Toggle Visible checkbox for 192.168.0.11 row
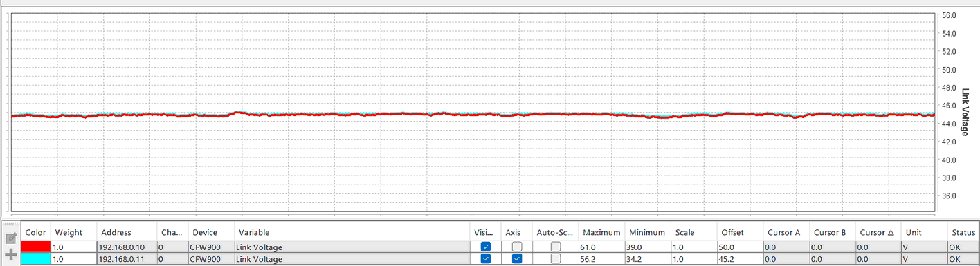Image resolution: width=980 pixels, height=266 pixels. pos(486,258)
